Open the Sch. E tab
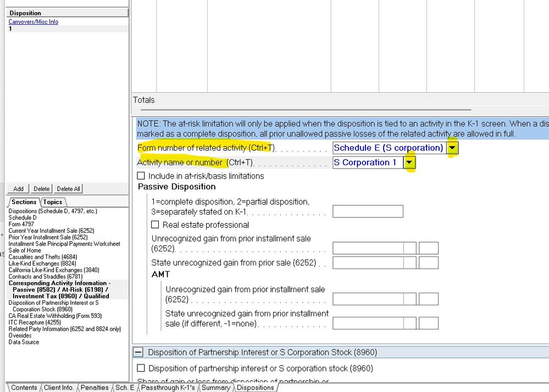The image size is (549, 392). pos(125,387)
